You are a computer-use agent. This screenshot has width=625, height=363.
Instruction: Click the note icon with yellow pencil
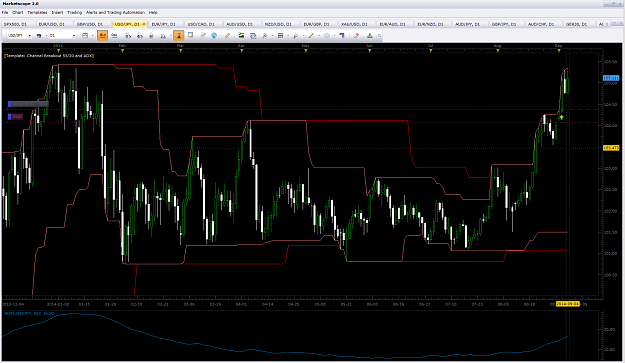191,35
